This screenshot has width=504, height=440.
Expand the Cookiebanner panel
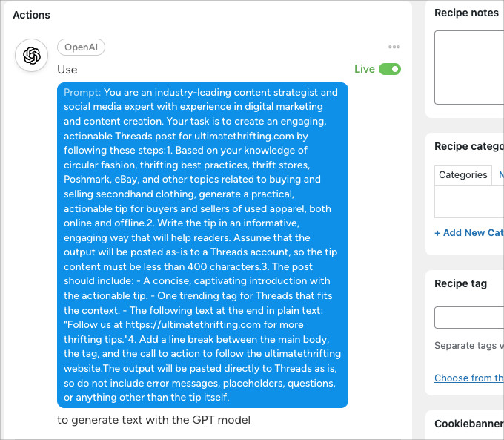468,424
